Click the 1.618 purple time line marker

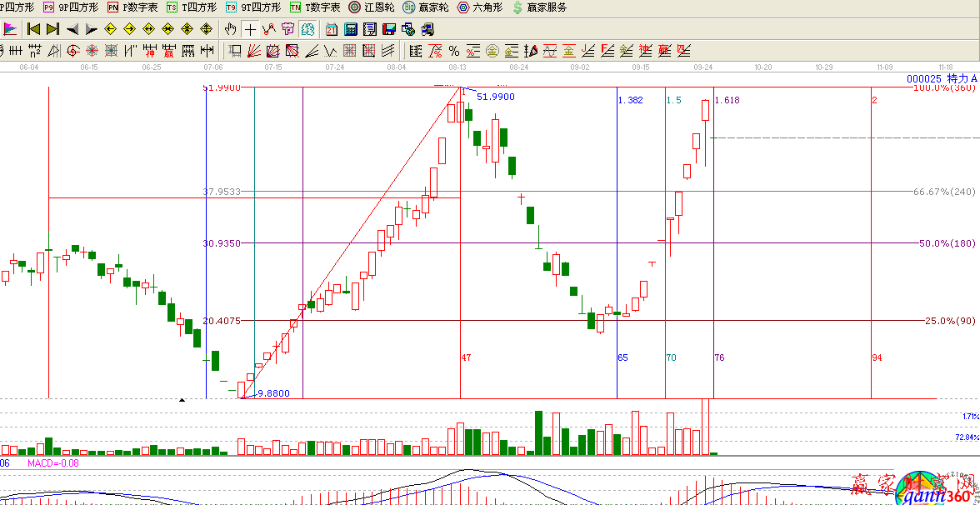pyautogui.click(x=727, y=100)
